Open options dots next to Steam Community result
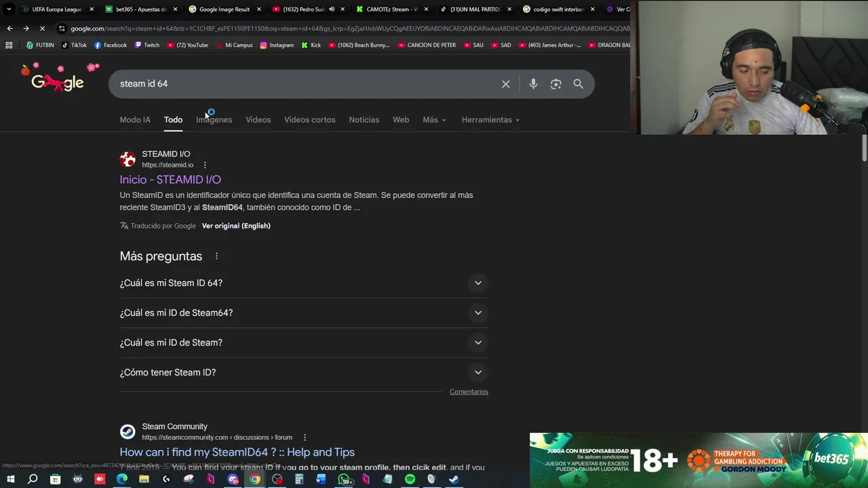The width and height of the screenshot is (868, 488). 304,437
